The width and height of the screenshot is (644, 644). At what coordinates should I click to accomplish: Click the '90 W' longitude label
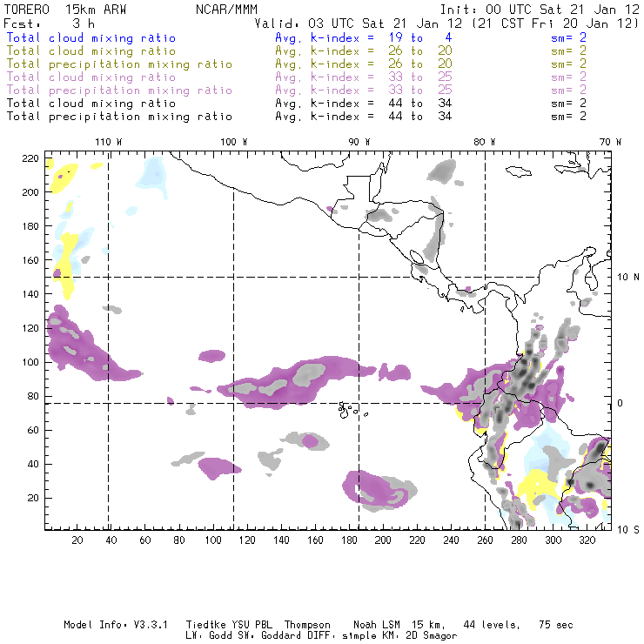359,142
